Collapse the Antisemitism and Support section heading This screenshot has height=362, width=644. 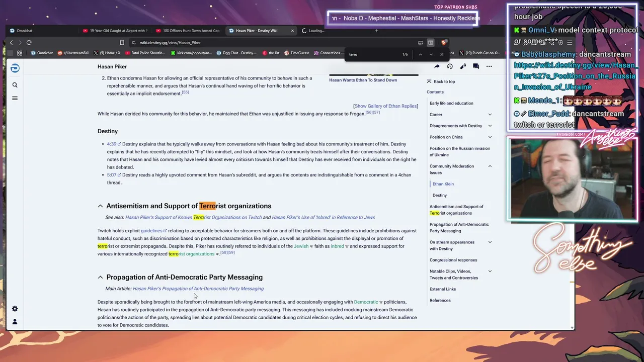click(100, 206)
